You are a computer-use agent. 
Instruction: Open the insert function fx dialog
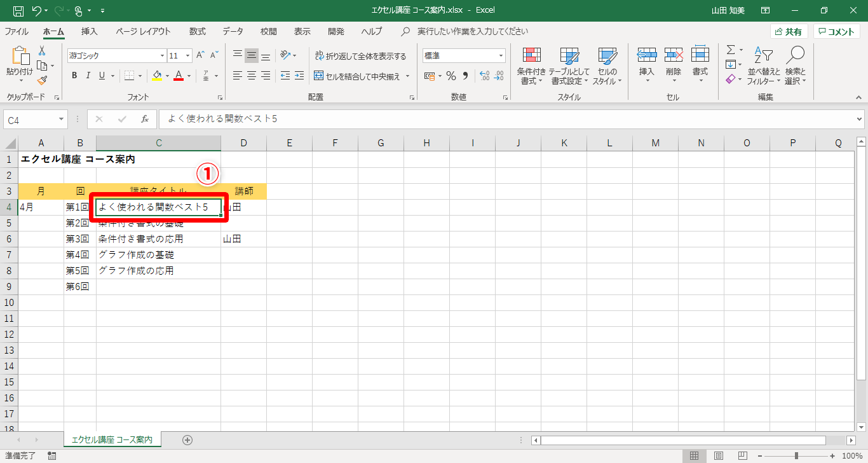click(x=145, y=119)
